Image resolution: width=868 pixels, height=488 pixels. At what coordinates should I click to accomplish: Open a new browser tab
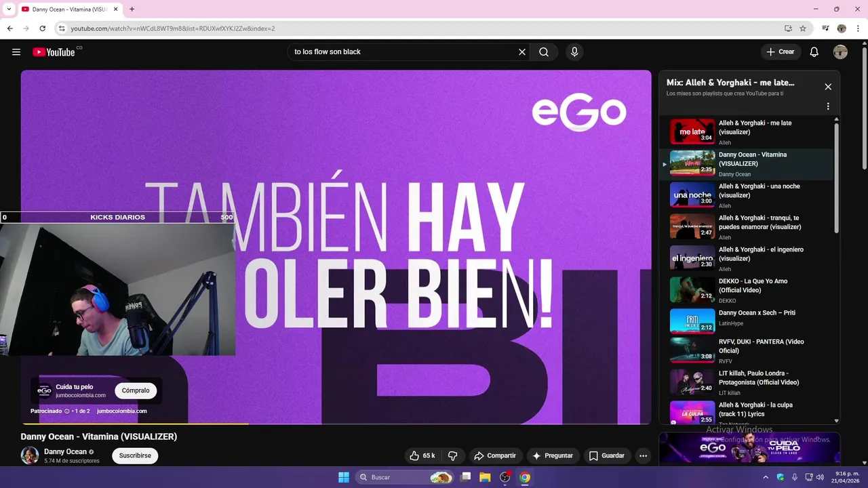click(x=132, y=9)
